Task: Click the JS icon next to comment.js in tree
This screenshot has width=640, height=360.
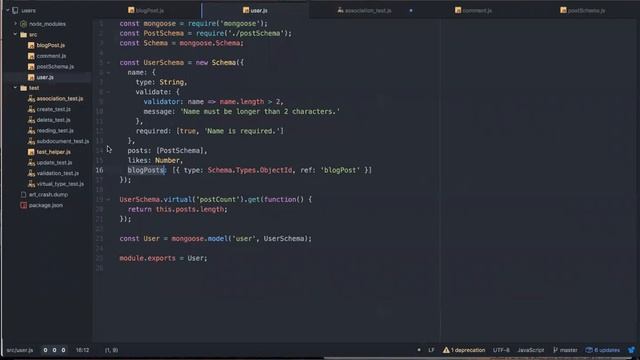Action: click(31, 56)
